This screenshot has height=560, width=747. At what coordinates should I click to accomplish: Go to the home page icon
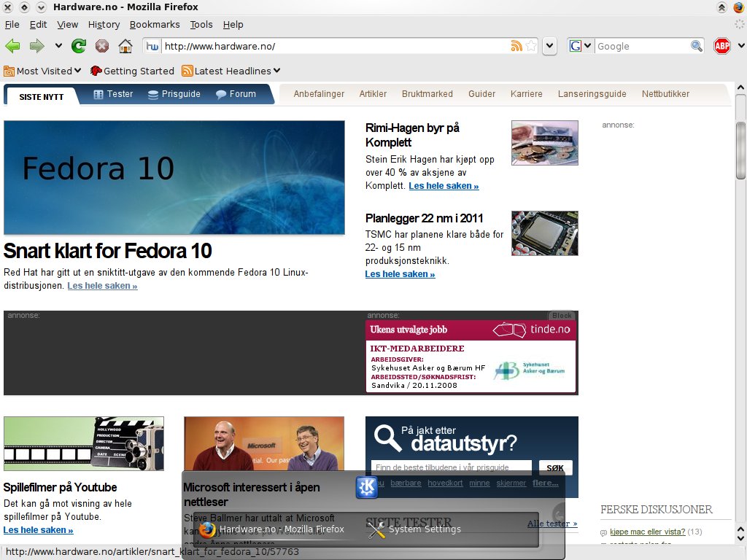click(125, 46)
